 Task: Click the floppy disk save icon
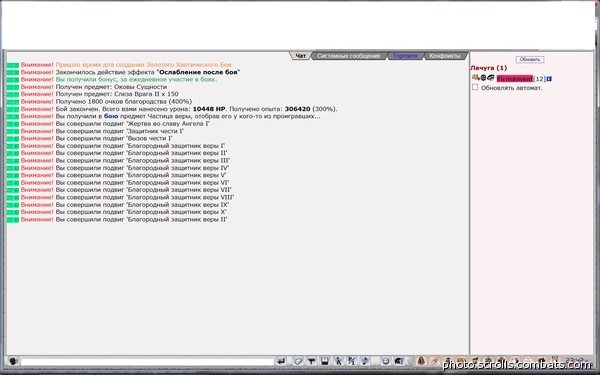(x=325, y=361)
